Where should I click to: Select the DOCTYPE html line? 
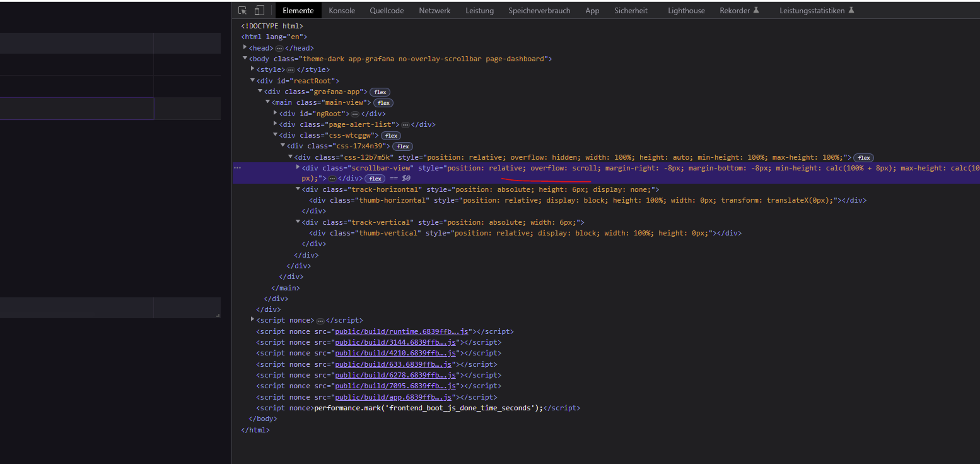coord(272,26)
